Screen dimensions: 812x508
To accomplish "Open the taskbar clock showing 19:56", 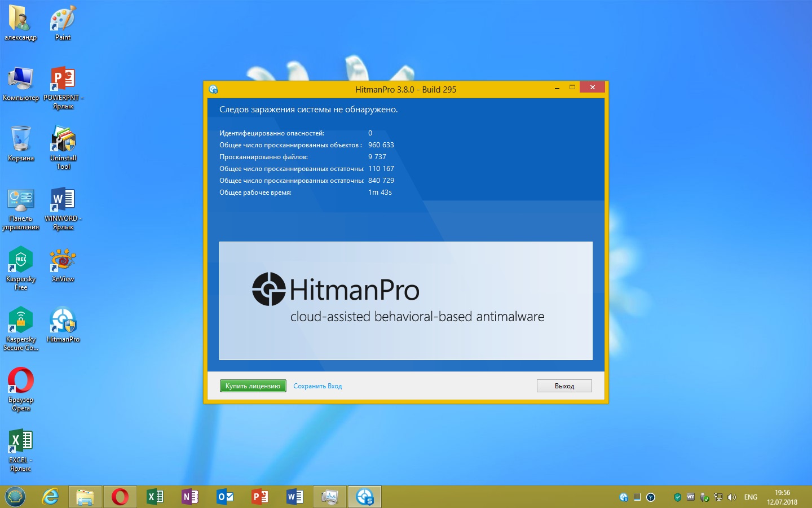I will coord(782,497).
